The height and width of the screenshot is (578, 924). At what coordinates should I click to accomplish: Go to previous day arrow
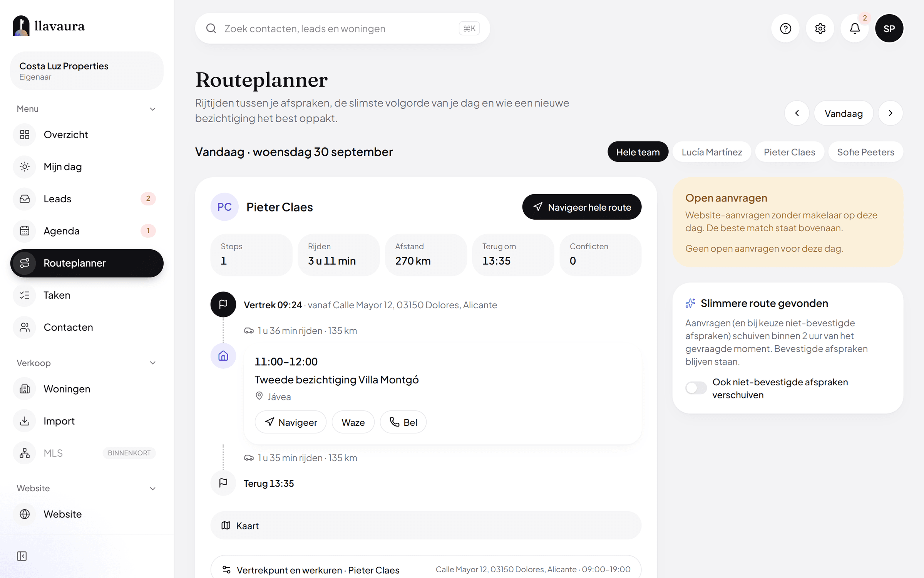(x=797, y=113)
